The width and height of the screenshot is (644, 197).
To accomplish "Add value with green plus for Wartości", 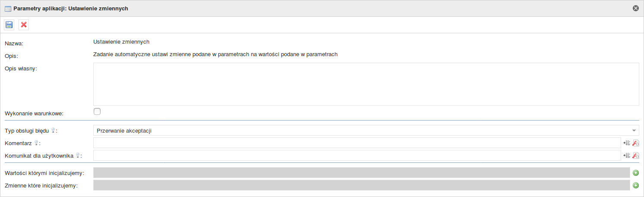I will click(x=635, y=173).
